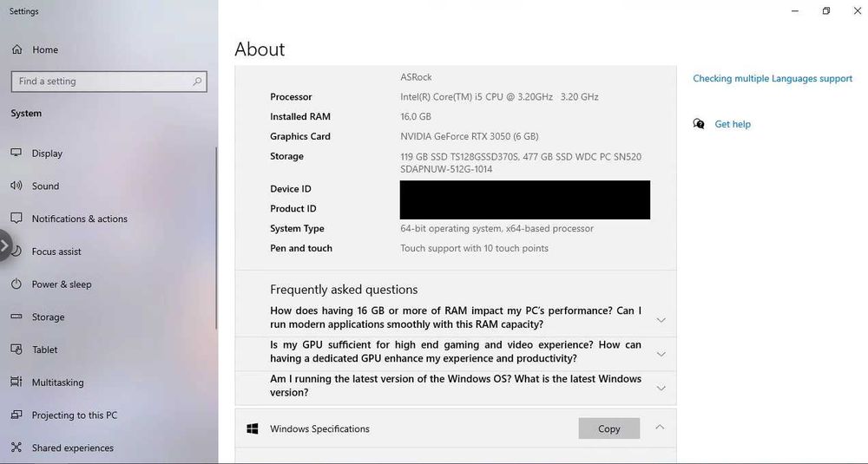This screenshot has width=868, height=464.
Task: Select the storage details text
Action: point(521,162)
